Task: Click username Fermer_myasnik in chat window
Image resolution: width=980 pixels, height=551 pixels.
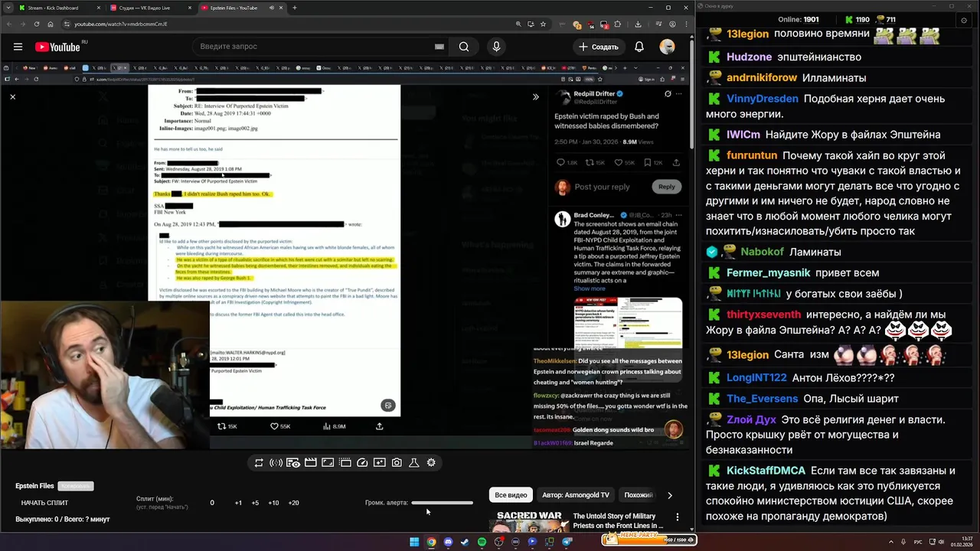Action: (x=769, y=272)
